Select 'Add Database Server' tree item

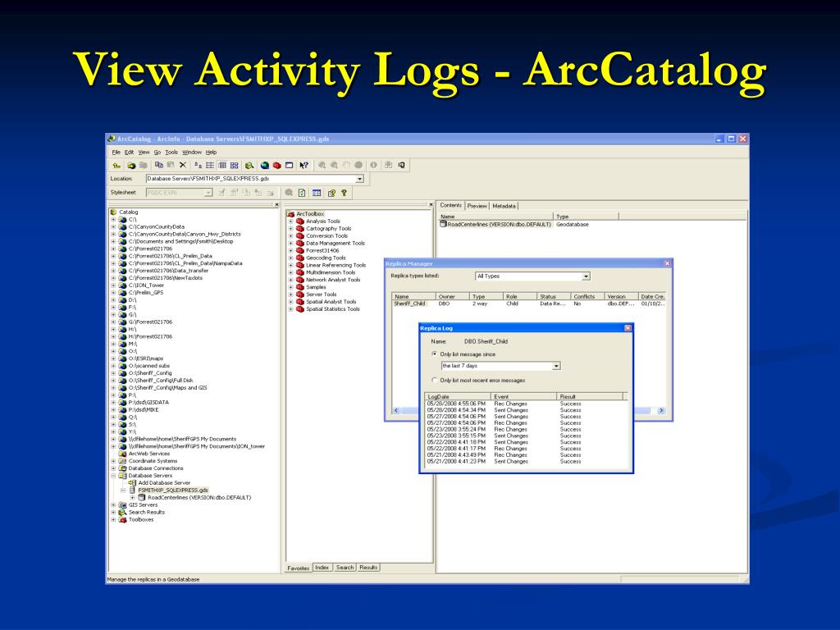coord(164,482)
